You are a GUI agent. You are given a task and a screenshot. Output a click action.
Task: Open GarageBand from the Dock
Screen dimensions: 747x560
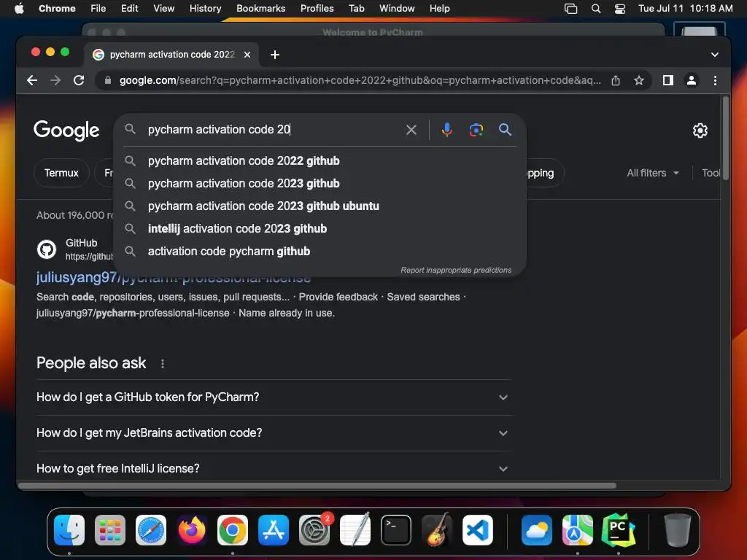437,530
